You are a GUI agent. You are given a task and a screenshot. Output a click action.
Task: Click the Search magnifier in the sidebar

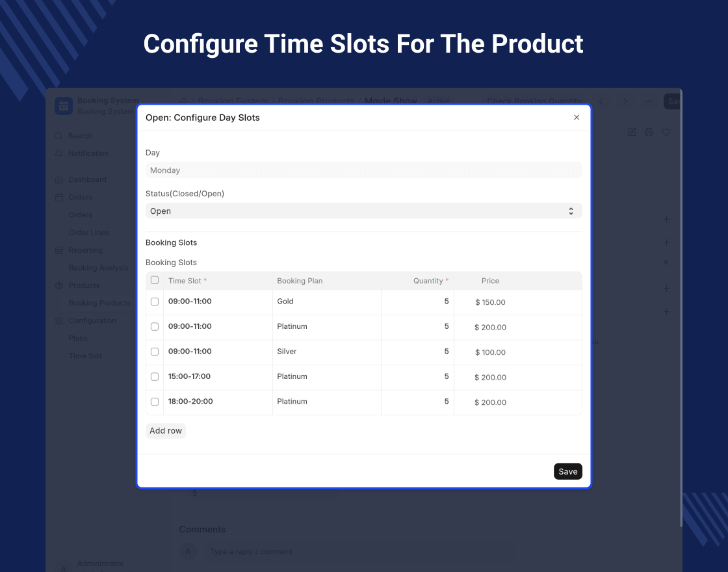[x=58, y=136]
